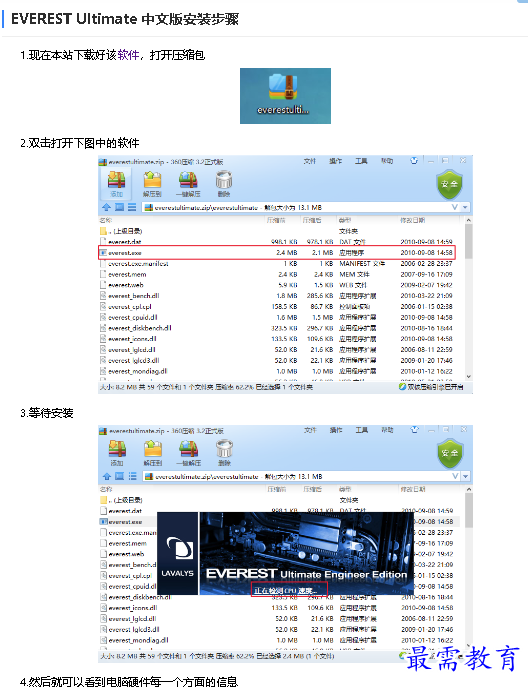Select the (上级目录) folder row in step 2 window
The image size is (528, 690).
click(x=281, y=231)
